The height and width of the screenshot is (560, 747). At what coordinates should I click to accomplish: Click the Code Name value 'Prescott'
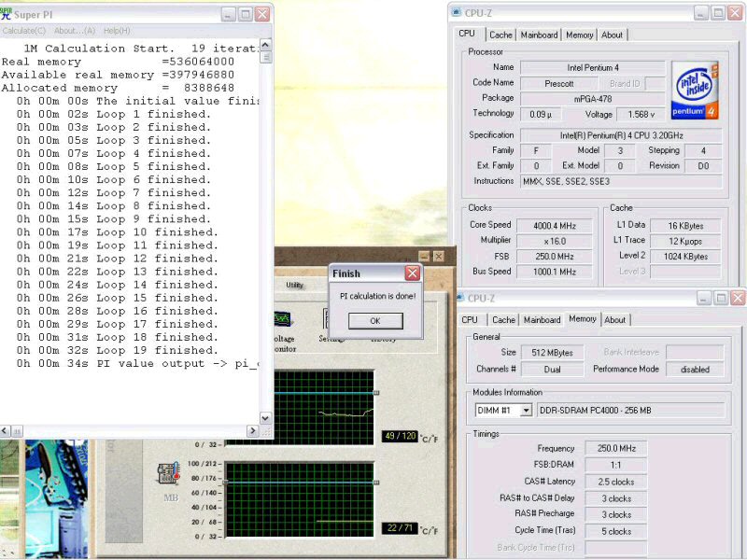(x=558, y=84)
